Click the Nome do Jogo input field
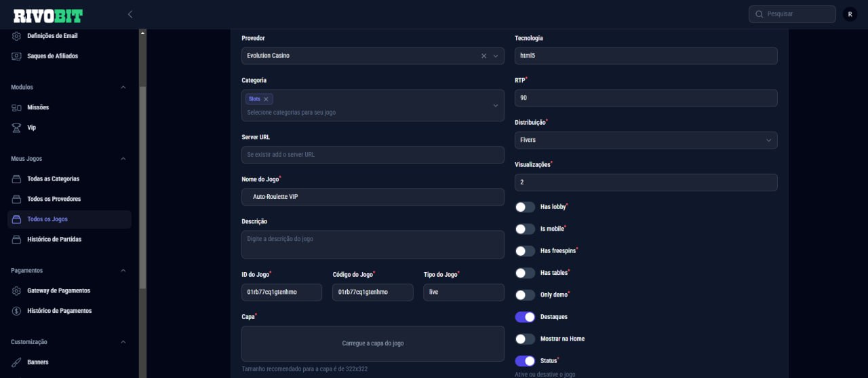Screen dimensions: 868x378 tap(372, 197)
